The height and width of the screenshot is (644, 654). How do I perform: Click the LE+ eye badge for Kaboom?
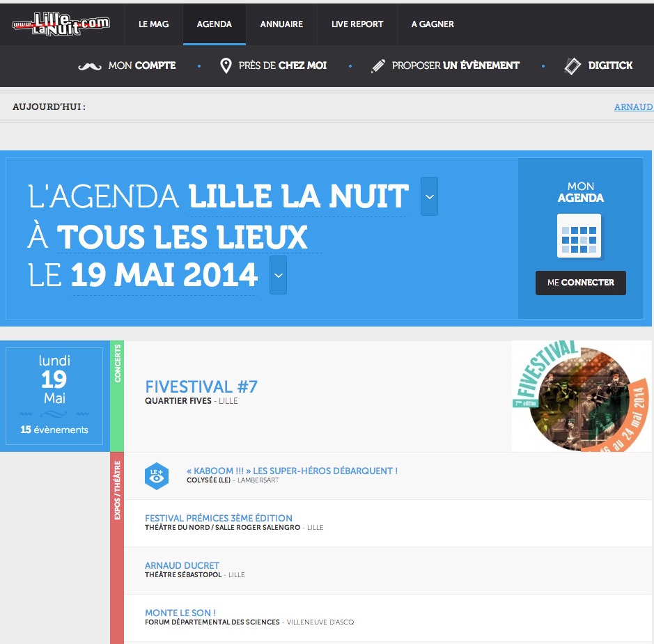tap(157, 476)
